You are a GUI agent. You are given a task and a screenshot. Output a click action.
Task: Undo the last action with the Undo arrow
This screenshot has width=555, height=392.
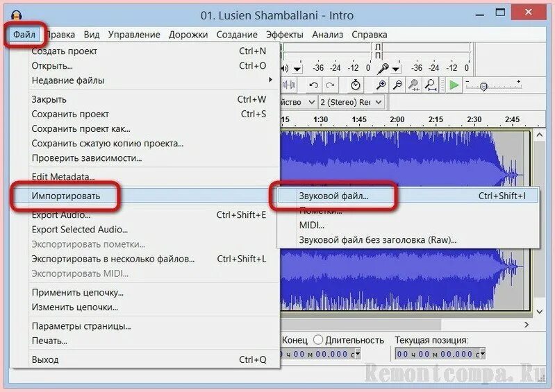[x=313, y=85]
